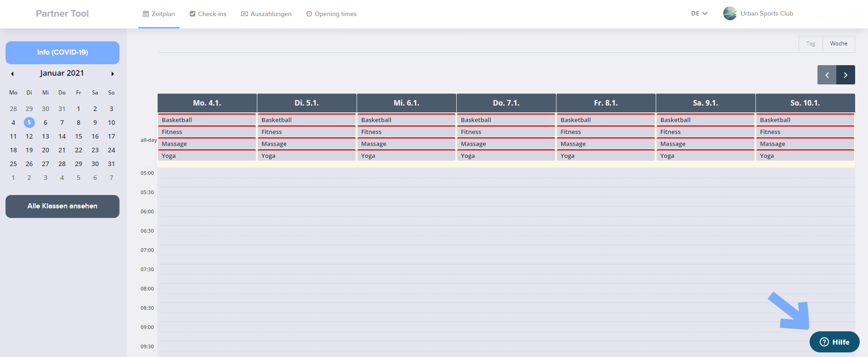Open Fitness event on Di. 5.1.
Screen dimensions: 868x357
coord(306,132)
